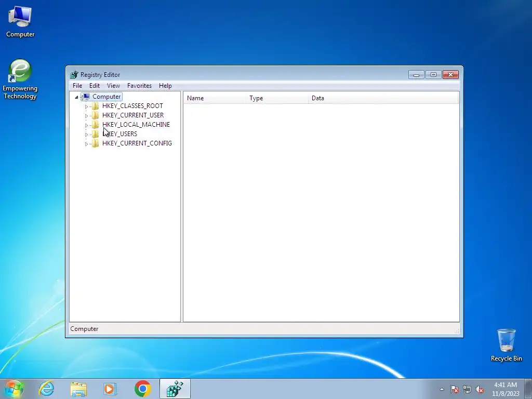
Task: Click the HKEY_CURRENT_USER folder icon
Action: click(96, 115)
